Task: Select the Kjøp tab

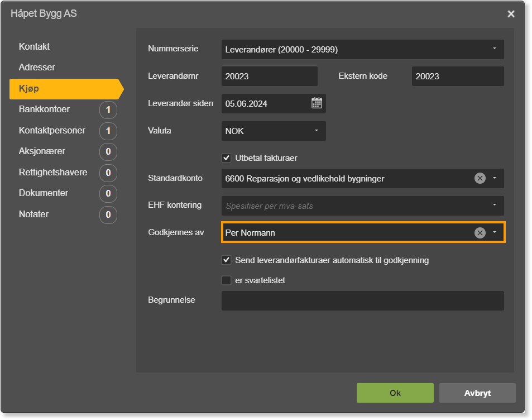Action: point(66,89)
